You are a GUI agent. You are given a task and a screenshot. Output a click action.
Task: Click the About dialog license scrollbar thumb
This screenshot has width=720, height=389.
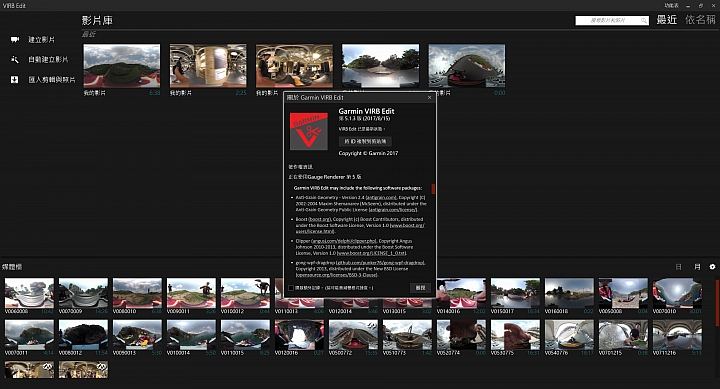433,189
